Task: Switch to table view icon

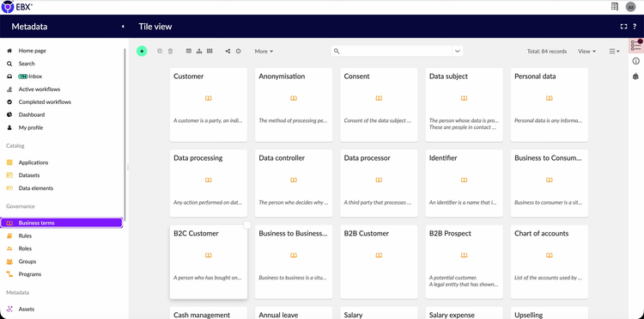Action: click(x=189, y=51)
